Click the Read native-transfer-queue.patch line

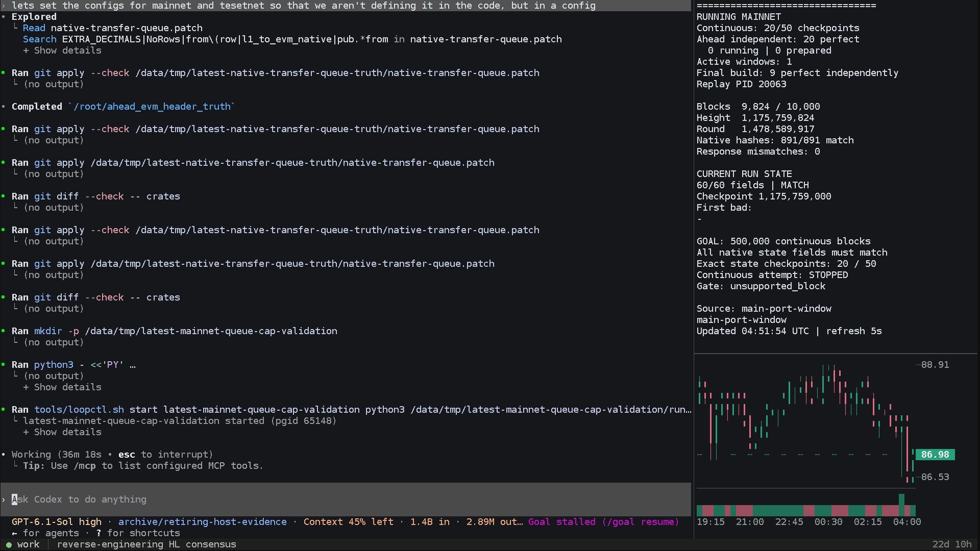[x=113, y=28]
